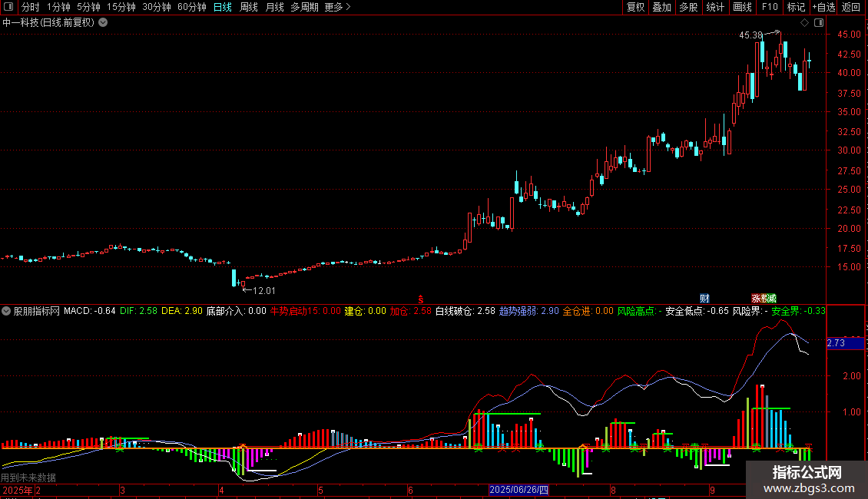Open F10 company information
868x499 pixels.
point(770,7)
